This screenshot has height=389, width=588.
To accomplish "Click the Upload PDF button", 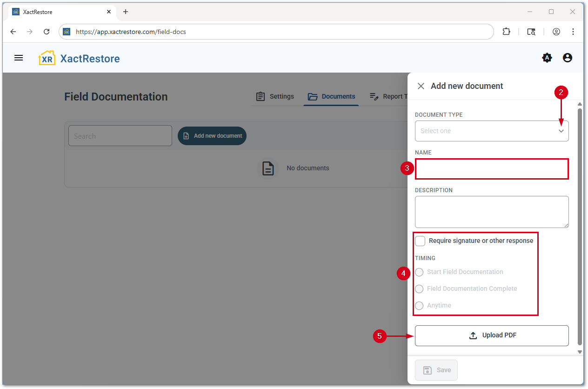I will pos(492,335).
